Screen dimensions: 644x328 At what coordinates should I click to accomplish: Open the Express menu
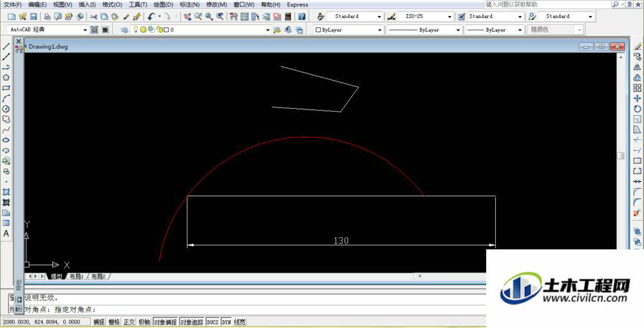tap(298, 5)
